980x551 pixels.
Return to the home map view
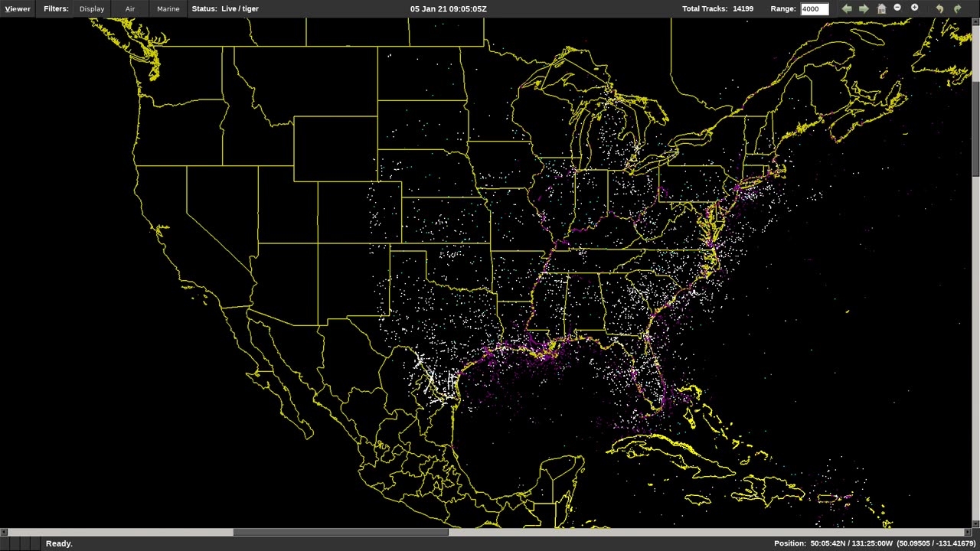(881, 8)
